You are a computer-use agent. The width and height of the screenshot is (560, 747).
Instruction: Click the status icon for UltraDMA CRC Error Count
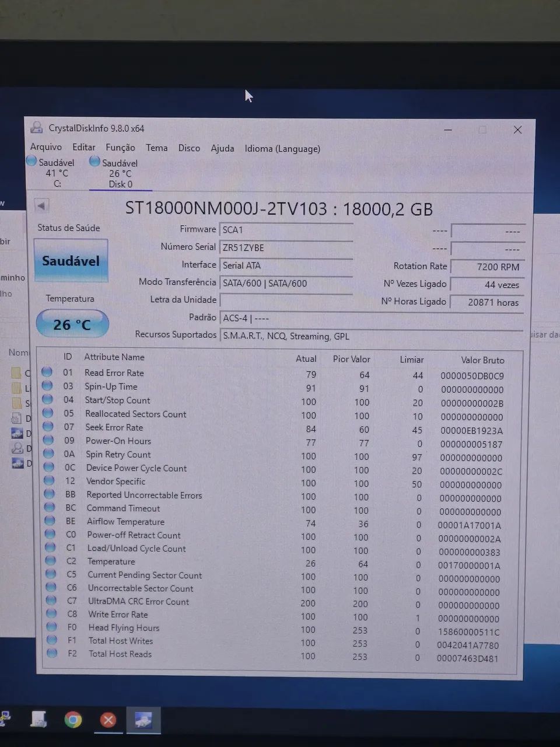click(x=51, y=600)
